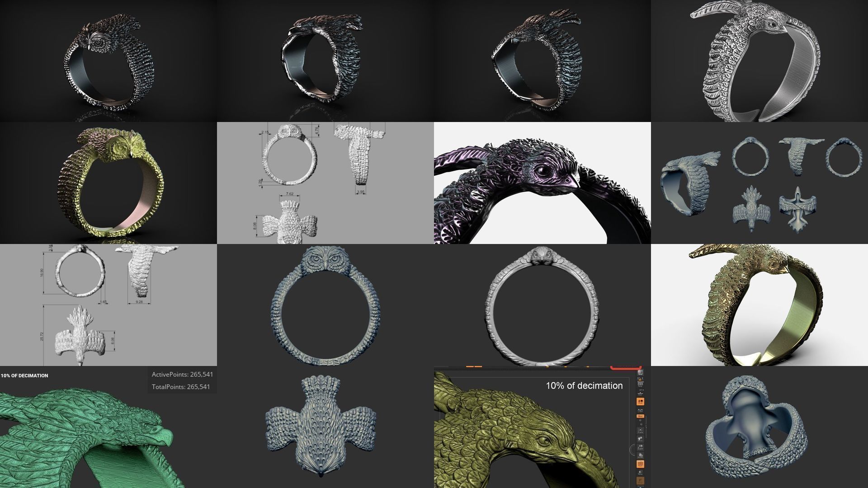The height and width of the screenshot is (488, 868).
Task: Open the owl ring front view thumbnail
Action: 325,305
